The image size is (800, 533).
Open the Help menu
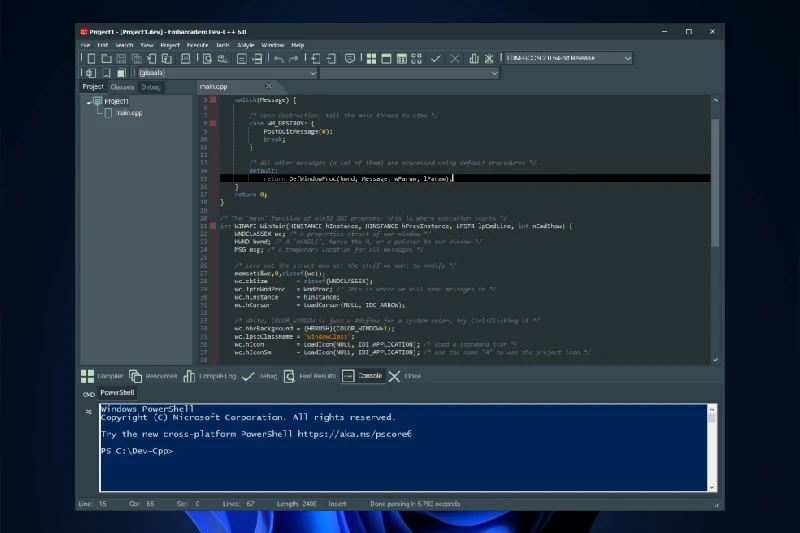coord(297,45)
